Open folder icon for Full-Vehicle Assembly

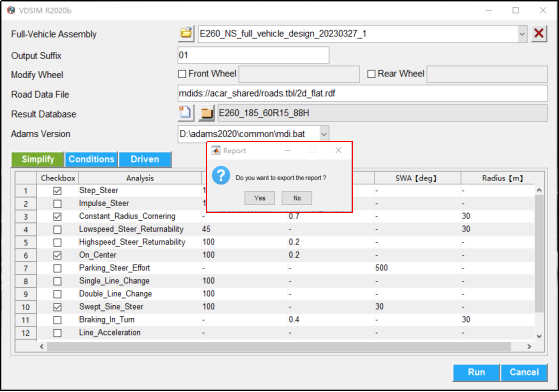[x=186, y=33]
